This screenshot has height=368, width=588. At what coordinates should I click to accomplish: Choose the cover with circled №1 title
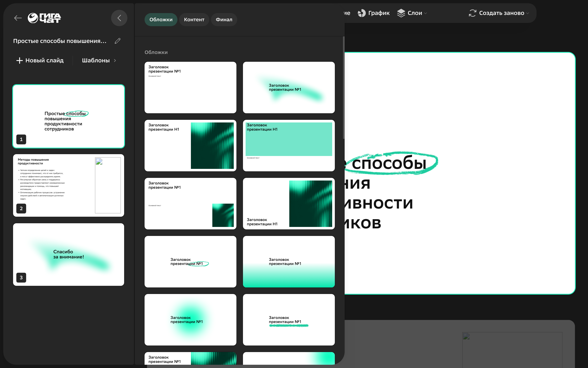pos(190,262)
